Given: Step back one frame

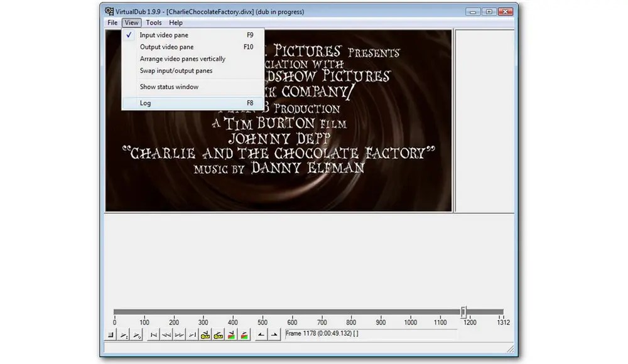Looking at the screenshot, I should [x=167, y=335].
